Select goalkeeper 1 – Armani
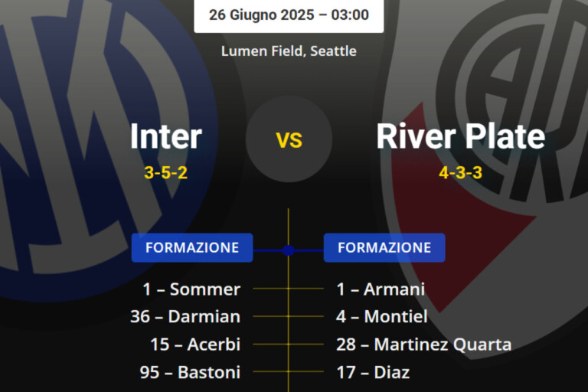 [x=381, y=289]
